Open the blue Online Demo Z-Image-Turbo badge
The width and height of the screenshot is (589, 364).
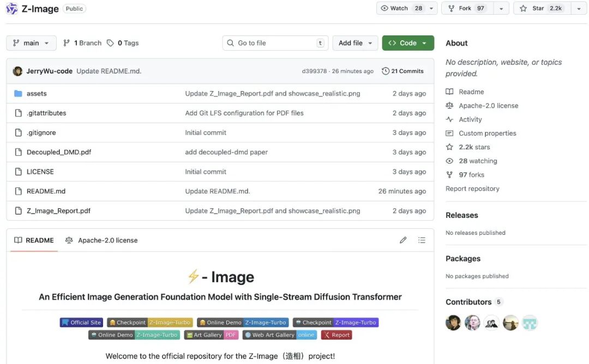243,323
